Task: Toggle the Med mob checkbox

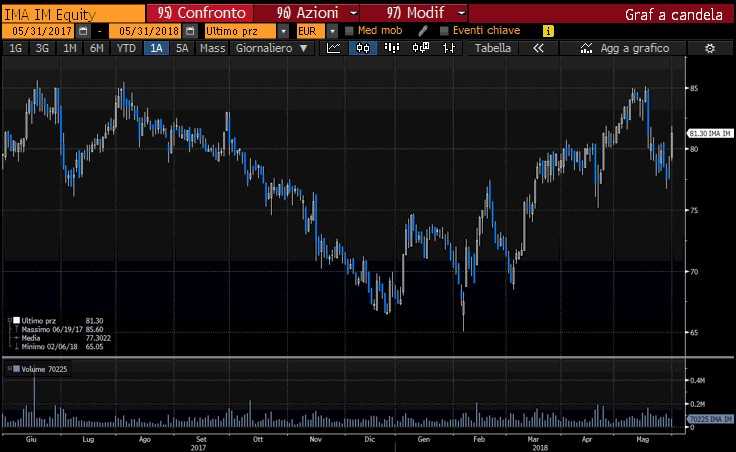Action: [349, 31]
